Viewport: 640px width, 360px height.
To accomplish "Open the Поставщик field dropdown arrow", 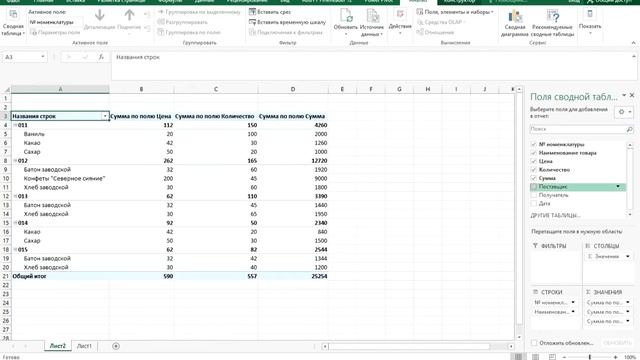I will point(618,187).
